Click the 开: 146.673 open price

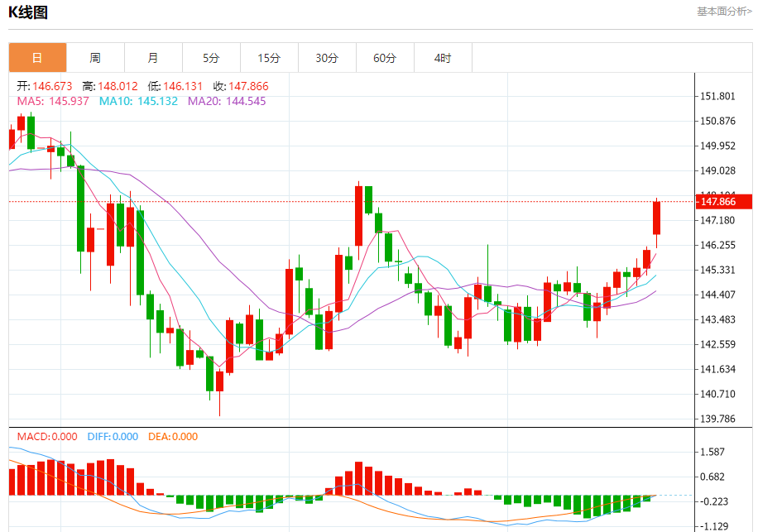click(45, 87)
